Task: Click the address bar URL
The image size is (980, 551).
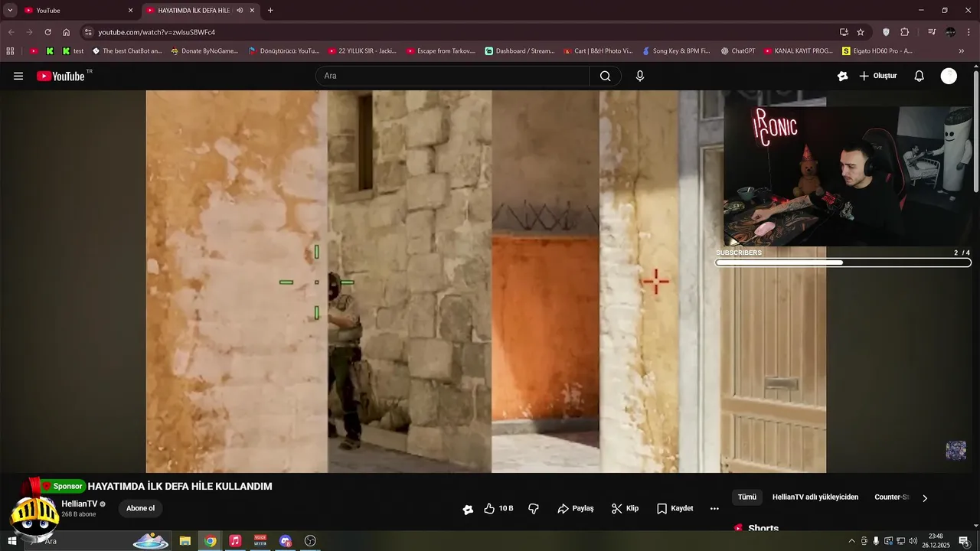Action: point(157,32)
